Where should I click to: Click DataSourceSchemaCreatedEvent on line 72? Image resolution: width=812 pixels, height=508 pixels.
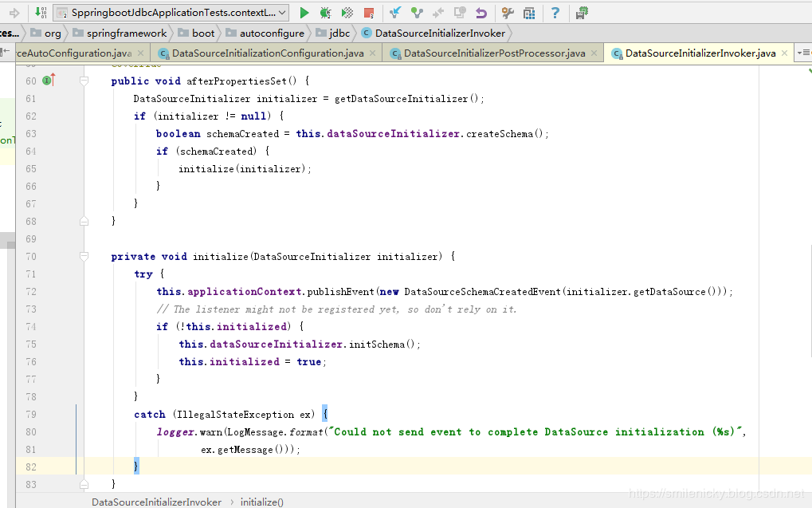tap(482, 291)
